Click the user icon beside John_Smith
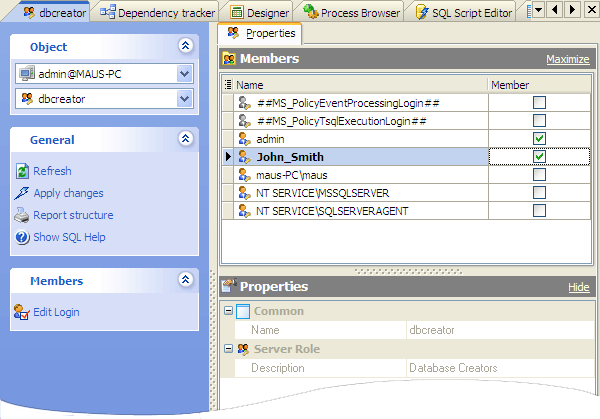600x419 pixels. tap(243, 157)
